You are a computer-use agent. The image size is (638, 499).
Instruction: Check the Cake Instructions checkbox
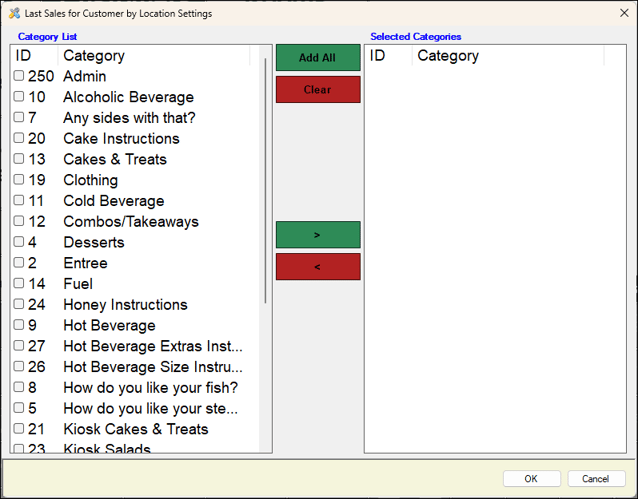click(x=19, y=138)
